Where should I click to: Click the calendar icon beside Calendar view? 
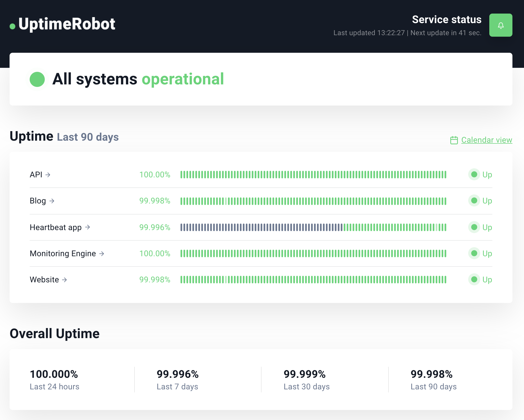pyautogui.click(x=454, y=140)
